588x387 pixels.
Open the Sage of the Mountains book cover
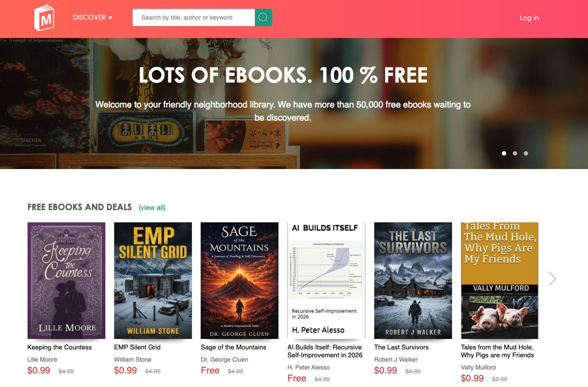click(240, 280)
